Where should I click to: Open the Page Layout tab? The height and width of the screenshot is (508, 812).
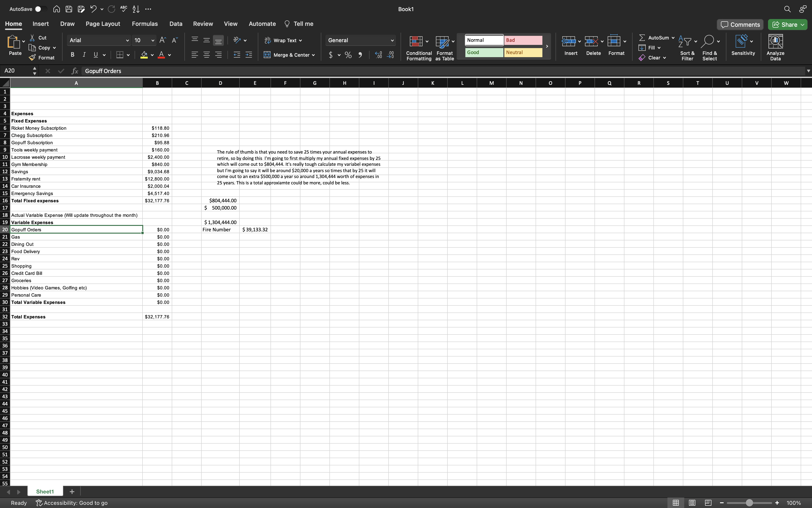(103, 24)
